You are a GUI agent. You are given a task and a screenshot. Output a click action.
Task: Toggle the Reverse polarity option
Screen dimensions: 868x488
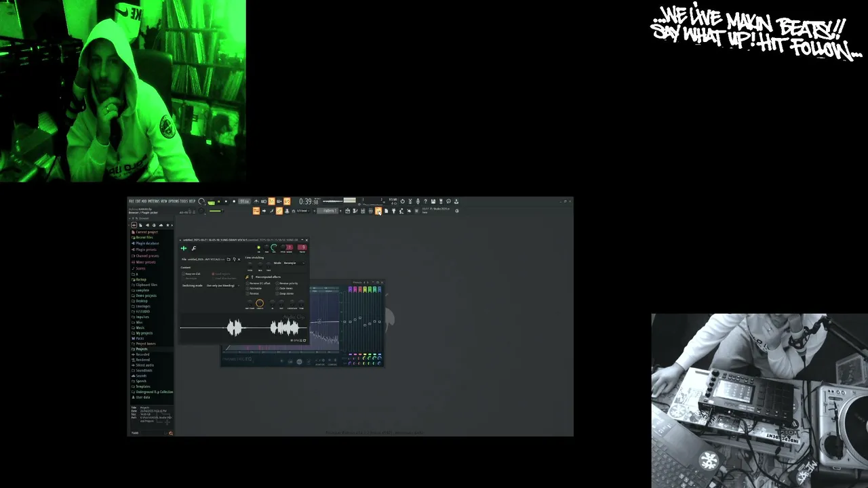pos(288,283)
